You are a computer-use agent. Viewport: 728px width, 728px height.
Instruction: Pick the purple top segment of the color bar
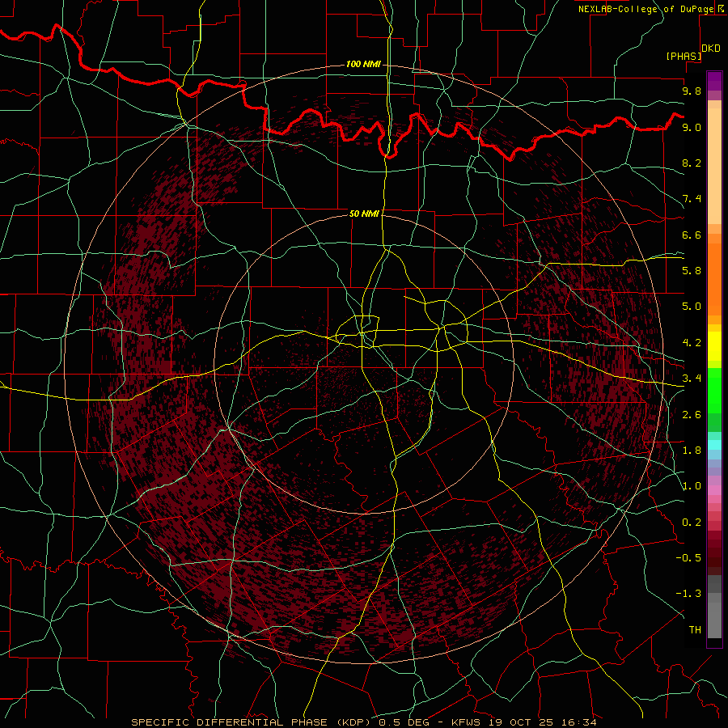714,81
